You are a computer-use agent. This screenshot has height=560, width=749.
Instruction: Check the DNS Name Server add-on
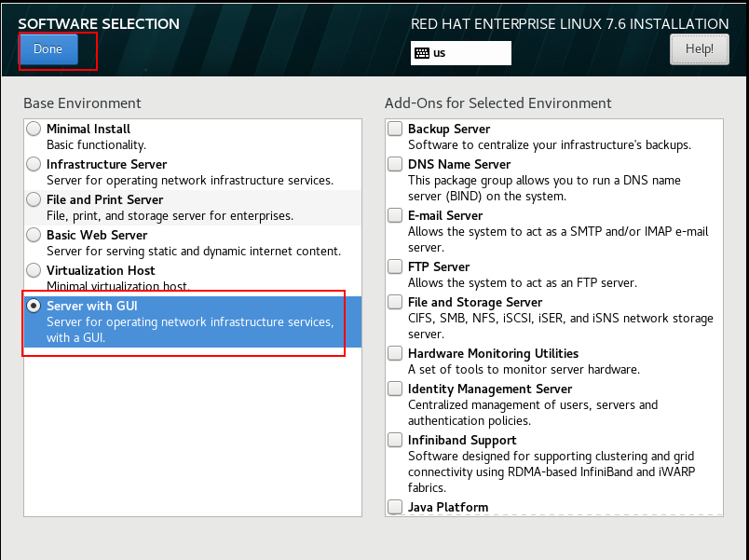pos(396,165)
